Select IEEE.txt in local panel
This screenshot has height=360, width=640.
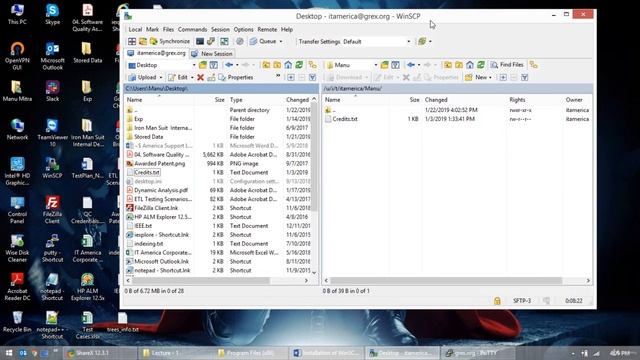click(143, 226)
